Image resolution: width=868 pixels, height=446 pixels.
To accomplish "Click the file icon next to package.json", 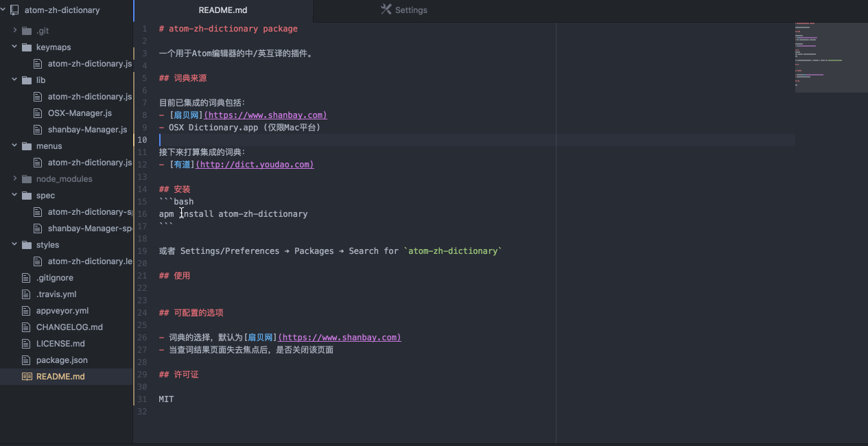I will coord(27,360).
